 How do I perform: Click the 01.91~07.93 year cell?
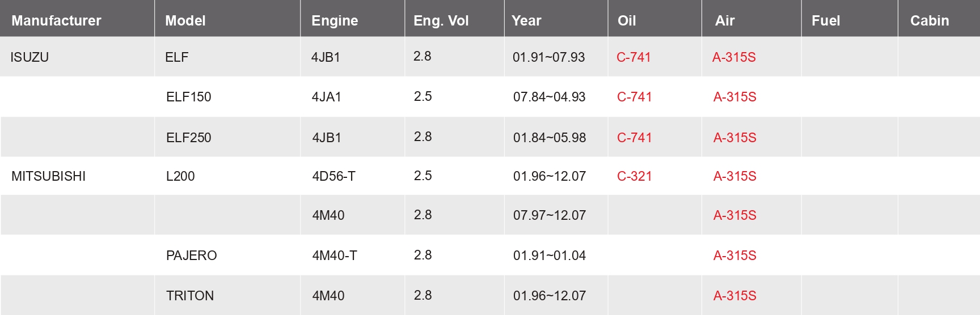click(x=548, y=57)
